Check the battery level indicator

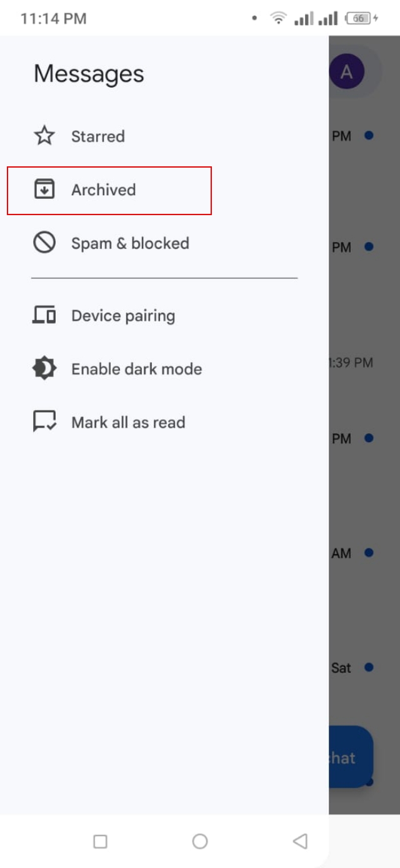[357, 18]
